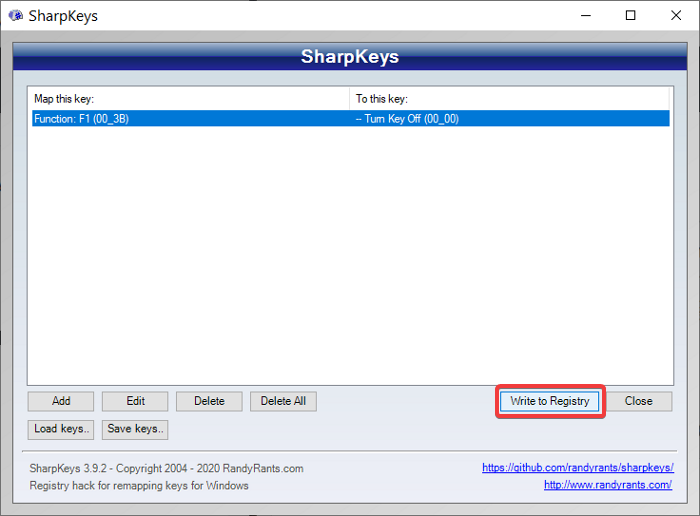
Task: Click the 'Map this key:' column header
Action: click(191, 99)
